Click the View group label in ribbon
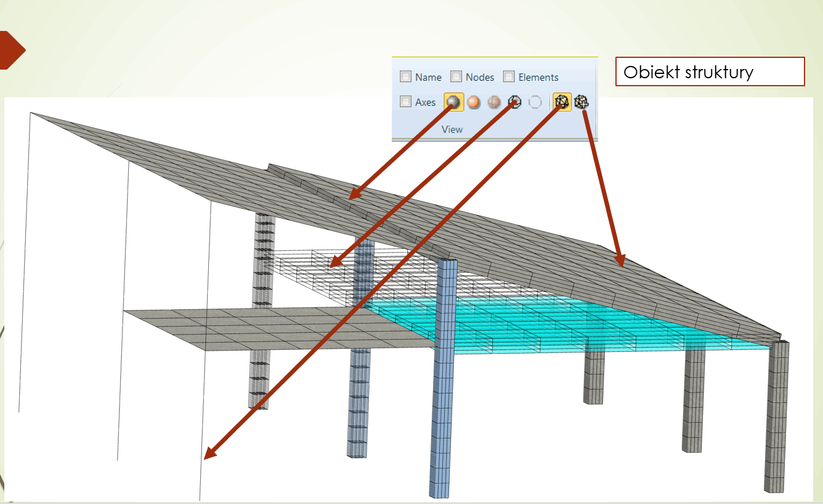The height and width of the screenshot is (504, 823). pos(452,129)
